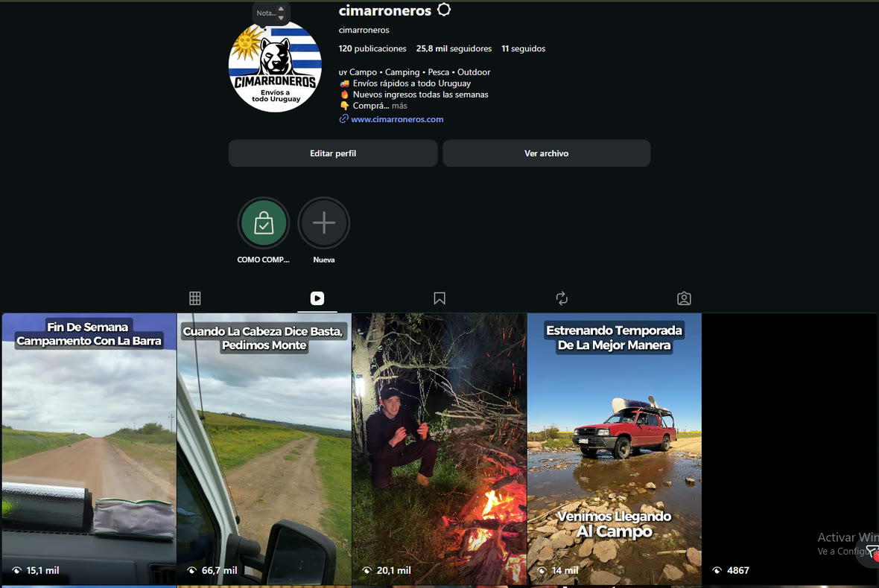Open the COMO COMP... story highlight

click(264, 223)
